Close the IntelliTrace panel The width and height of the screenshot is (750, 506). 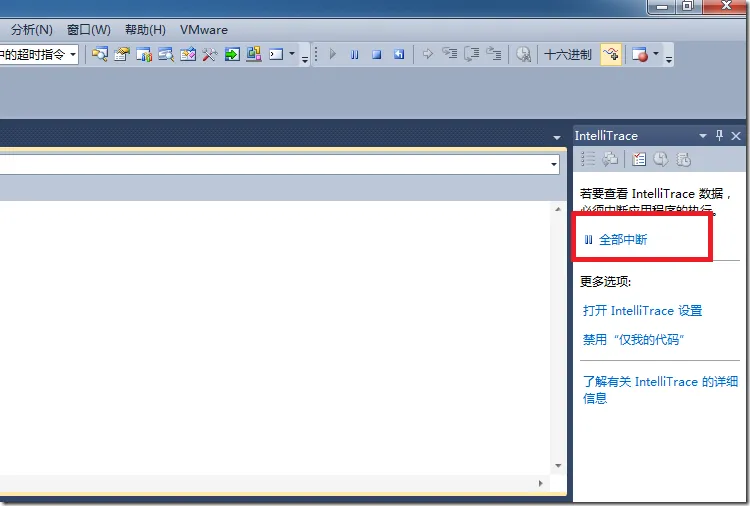pos(736,136)
